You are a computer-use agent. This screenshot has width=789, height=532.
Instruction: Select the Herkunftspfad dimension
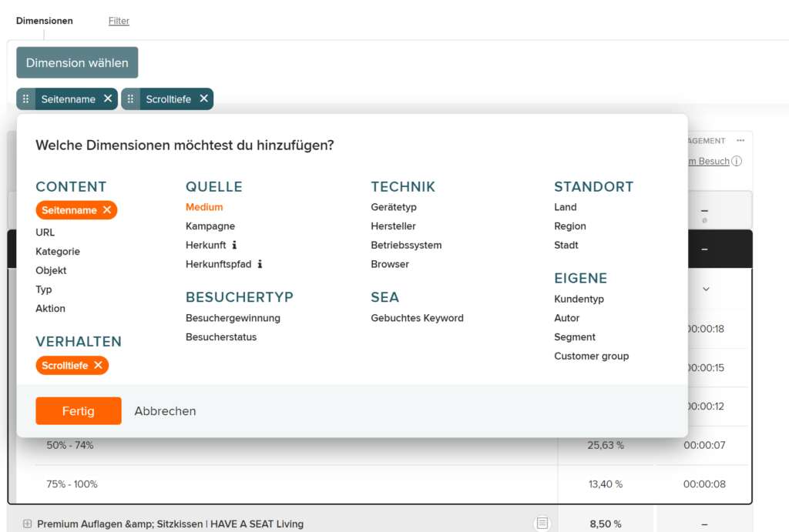(x=218, y=264)
